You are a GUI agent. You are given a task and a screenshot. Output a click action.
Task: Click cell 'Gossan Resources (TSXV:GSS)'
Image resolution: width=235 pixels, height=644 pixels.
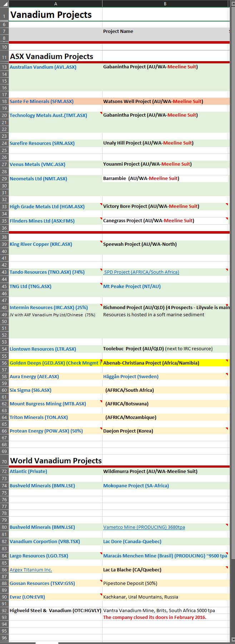pos(55,583)
